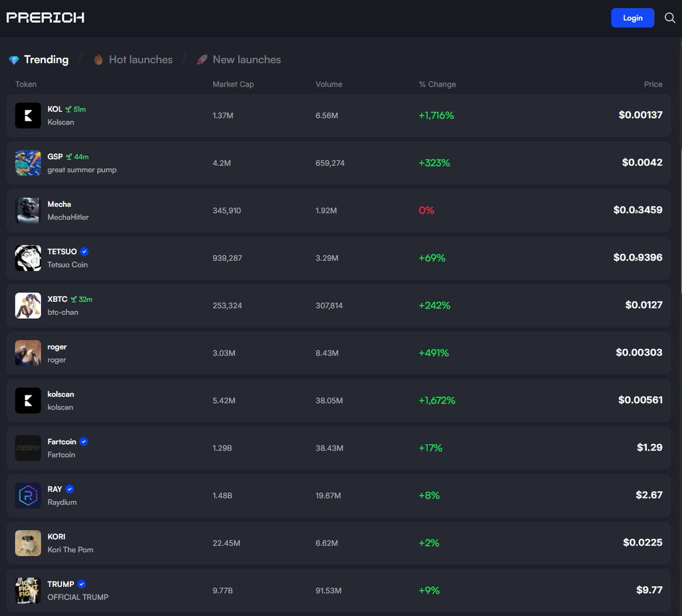Sort by Market Cap column header
The height and width of the screenshot is (616, 682).
coord(233,84)
